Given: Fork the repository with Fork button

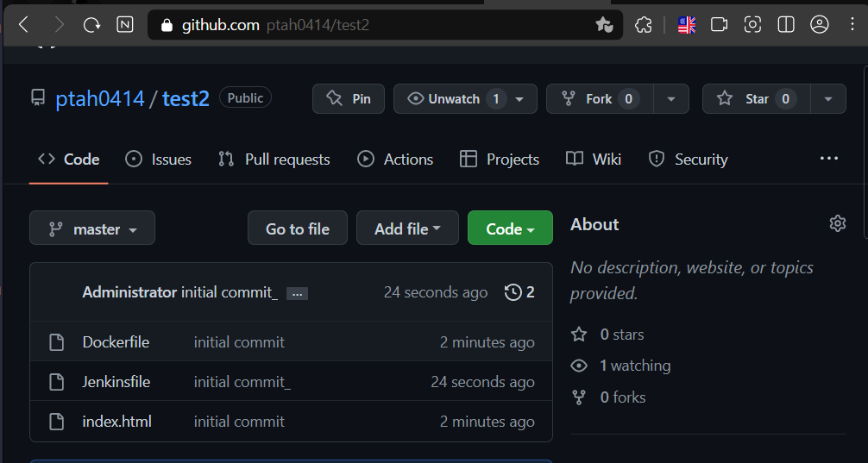Looking at the screenshot, I should [600, 99].
